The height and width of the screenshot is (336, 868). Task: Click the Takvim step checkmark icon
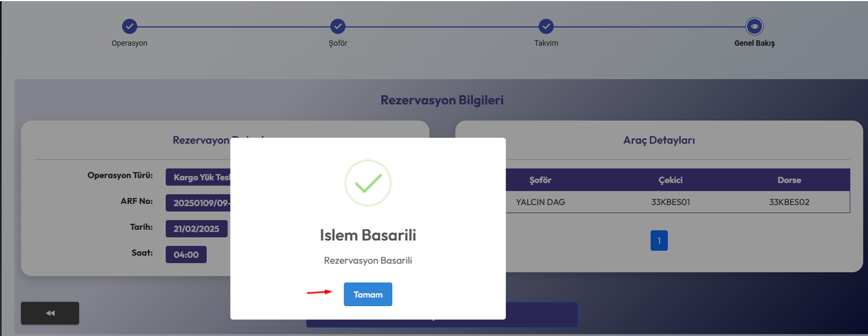[x=546, y=26]
